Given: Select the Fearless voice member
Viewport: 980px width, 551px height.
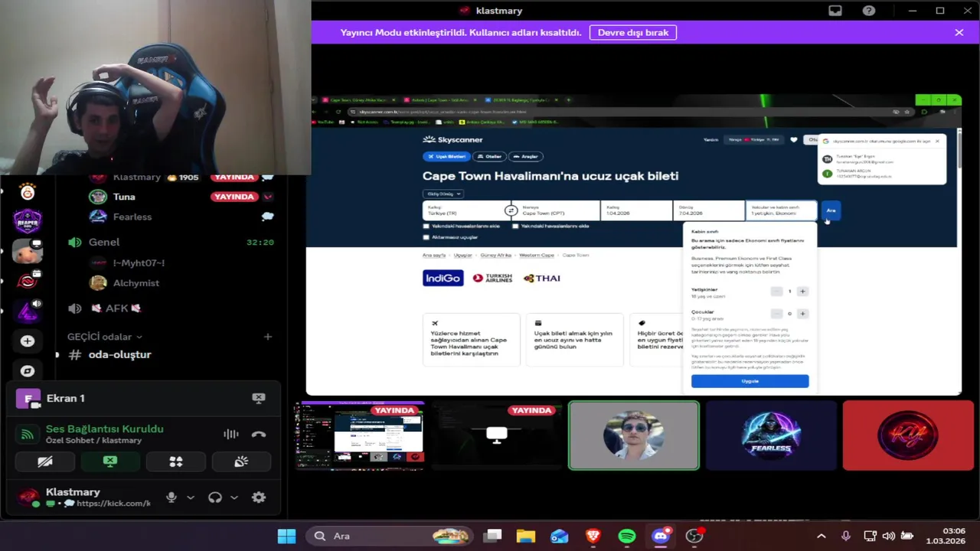Looking at the screenshot, I should (132, 217).
